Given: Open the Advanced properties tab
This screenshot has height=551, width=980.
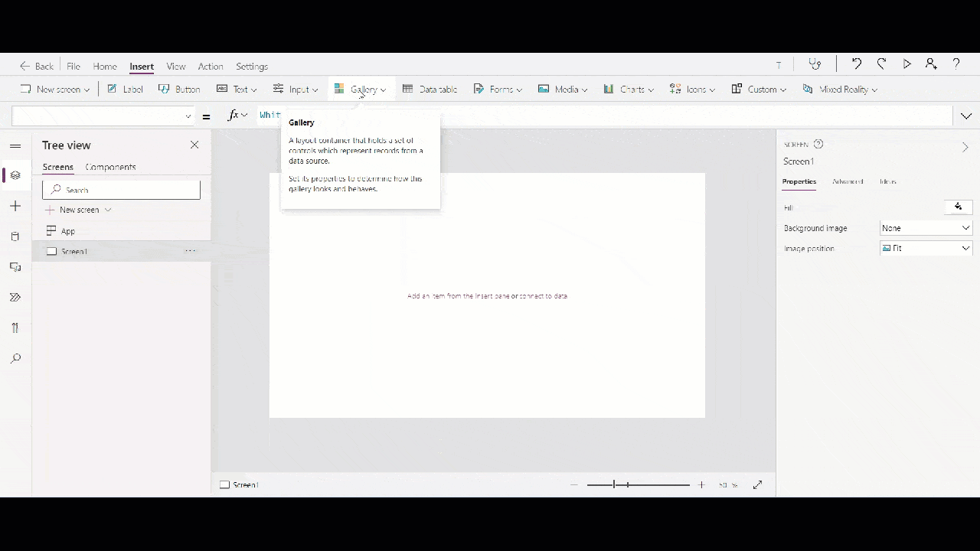Looking at the screenshot, I should point(848,181).
